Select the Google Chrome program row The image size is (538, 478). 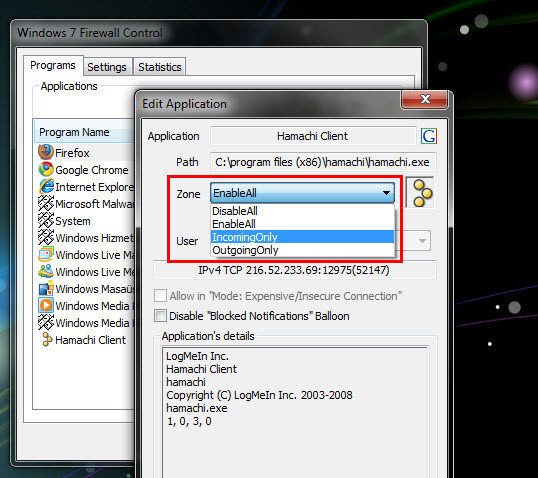(85, 170)
